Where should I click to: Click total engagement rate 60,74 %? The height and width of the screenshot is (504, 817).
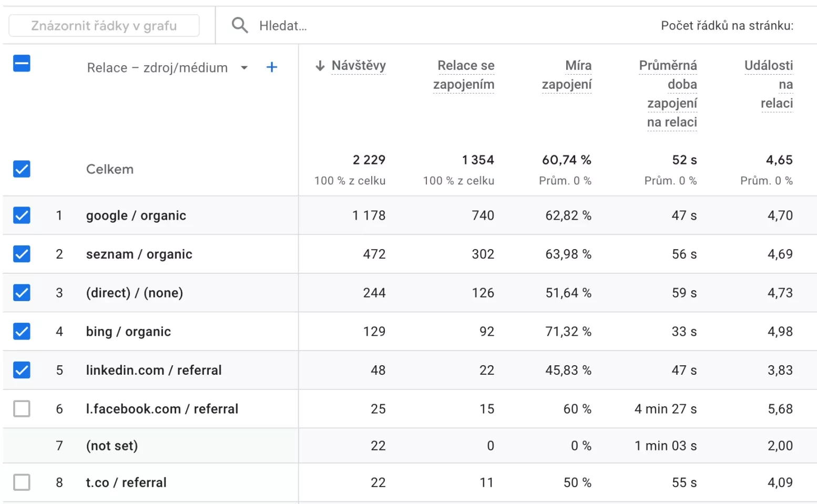click(567, 160)
